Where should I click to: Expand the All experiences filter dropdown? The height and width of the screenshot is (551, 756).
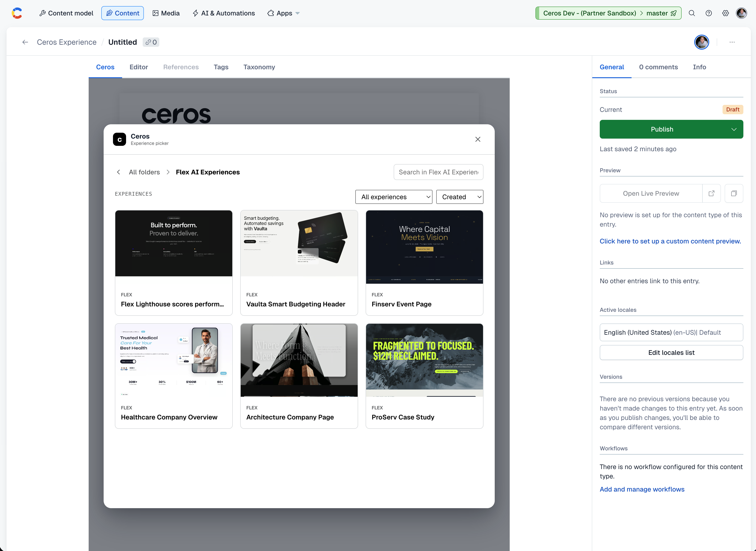(394, 197)
